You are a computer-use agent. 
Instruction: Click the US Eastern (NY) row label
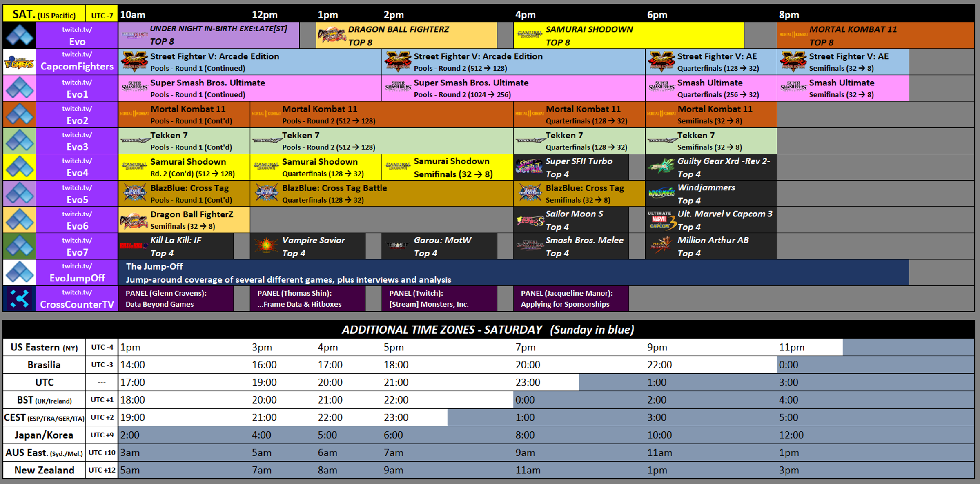click(44, 347)
